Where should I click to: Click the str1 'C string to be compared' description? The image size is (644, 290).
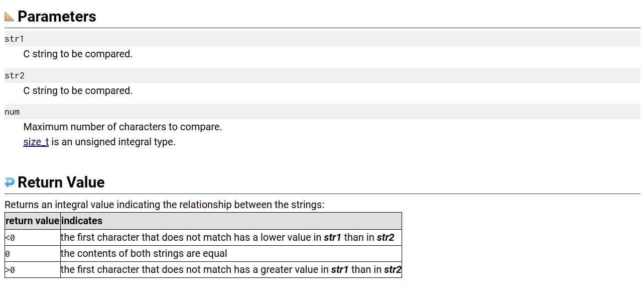[x=78, y=54]
